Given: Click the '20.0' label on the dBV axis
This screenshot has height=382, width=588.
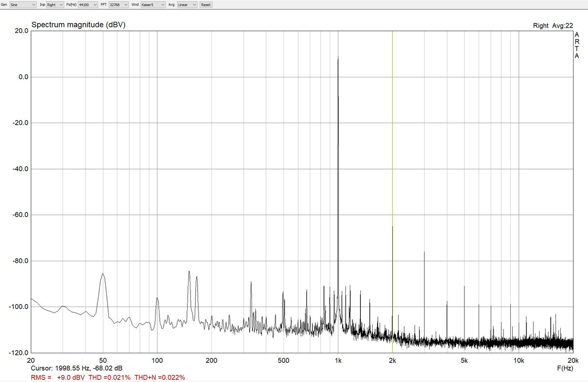Looking at the screenshot, I should pyautogui.click(x=21, y=31).
